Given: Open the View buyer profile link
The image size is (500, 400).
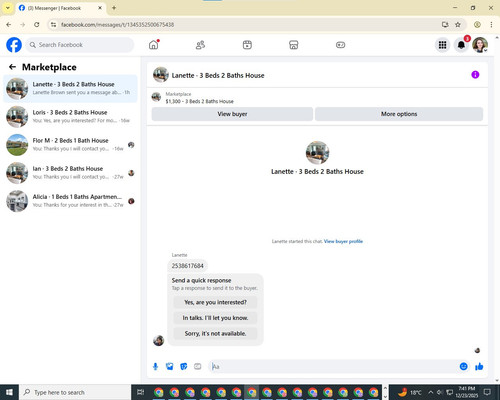Looking at the screenshot, I should coord(343,241).
